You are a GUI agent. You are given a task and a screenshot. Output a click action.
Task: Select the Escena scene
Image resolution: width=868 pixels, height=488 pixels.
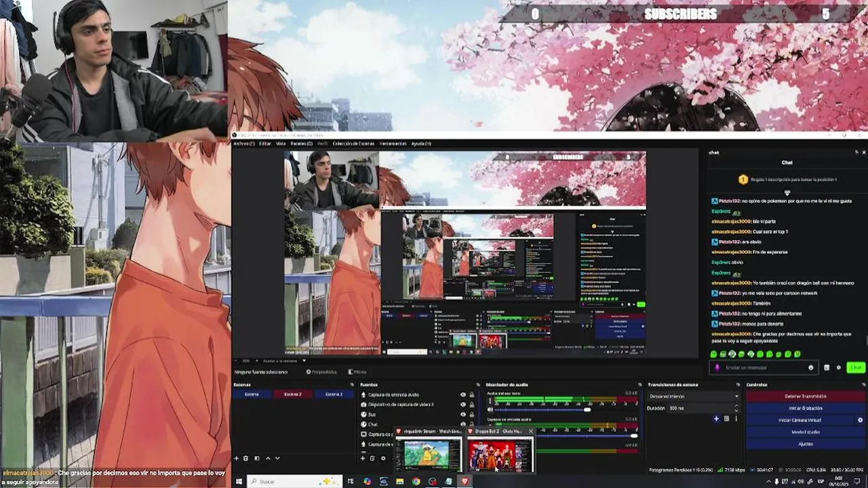(252, 394)
